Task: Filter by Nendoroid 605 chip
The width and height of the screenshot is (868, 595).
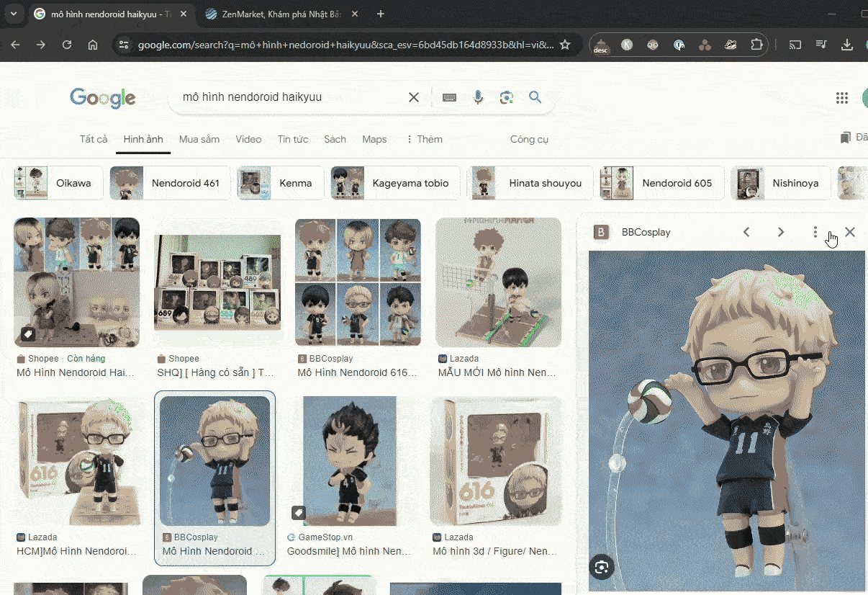Action: pyautogui.click(x=661, y=183)
